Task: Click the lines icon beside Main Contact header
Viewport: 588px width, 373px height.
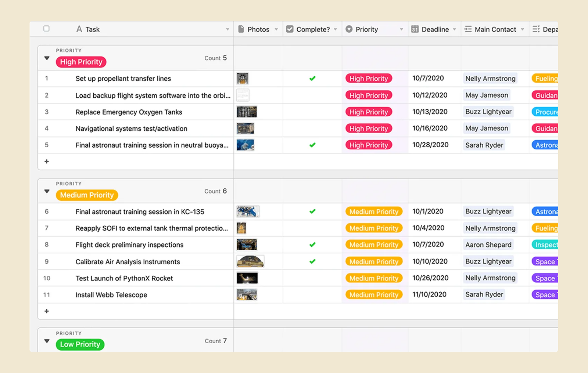Action: coord(468,29)
